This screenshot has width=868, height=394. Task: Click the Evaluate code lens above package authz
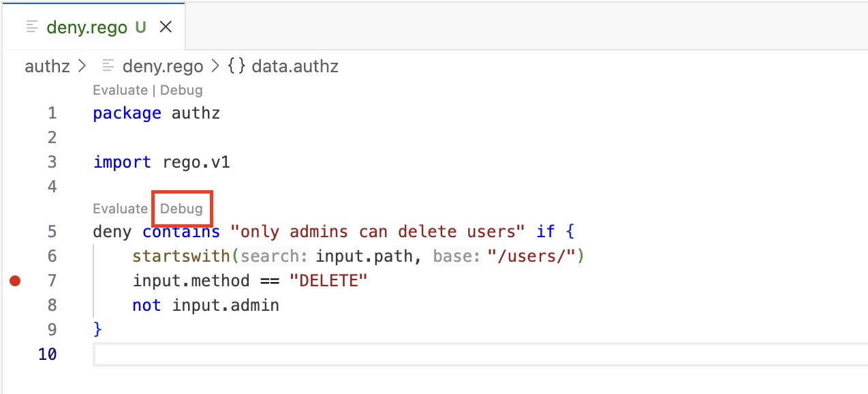[121, 90]
